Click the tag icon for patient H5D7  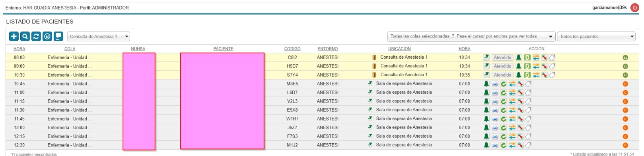point(552,66)
